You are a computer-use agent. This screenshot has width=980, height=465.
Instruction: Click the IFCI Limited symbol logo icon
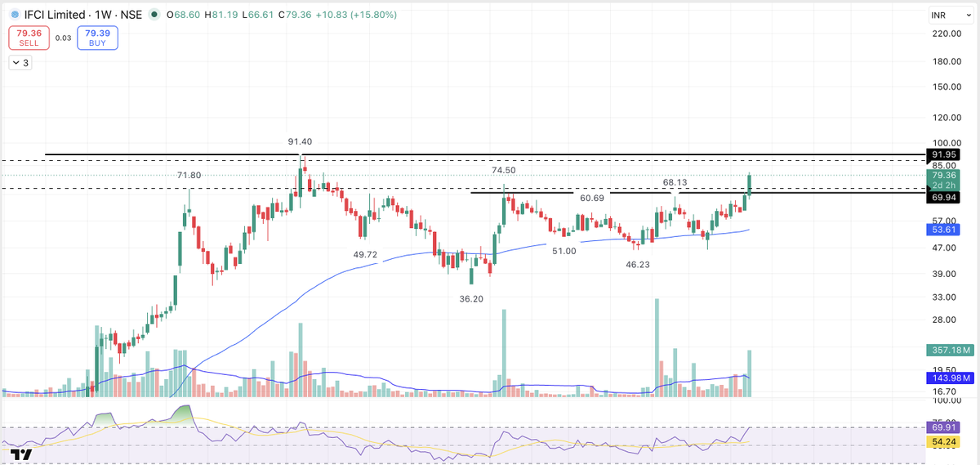14,16
